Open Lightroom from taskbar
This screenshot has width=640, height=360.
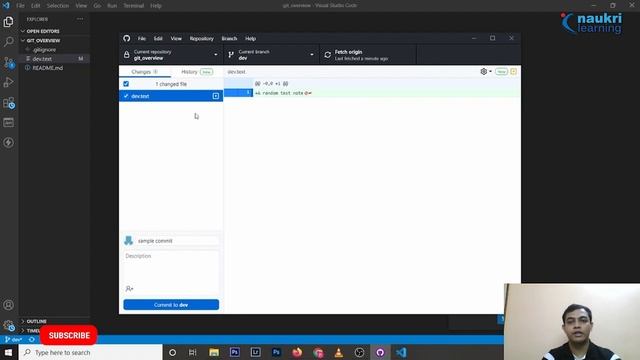pyautogui.click(x=256, y=352)
